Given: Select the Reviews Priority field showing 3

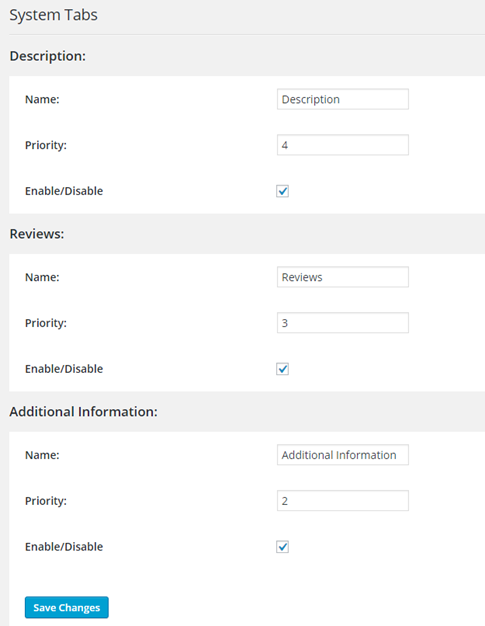Looking at the screenshot, I should click(x=343, y=323).
